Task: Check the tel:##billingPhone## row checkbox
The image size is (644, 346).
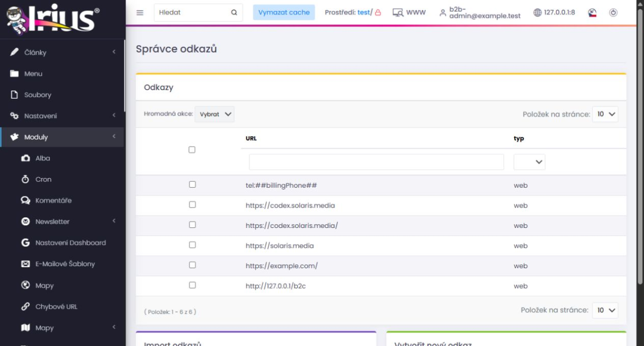Action: pos(192,185)
